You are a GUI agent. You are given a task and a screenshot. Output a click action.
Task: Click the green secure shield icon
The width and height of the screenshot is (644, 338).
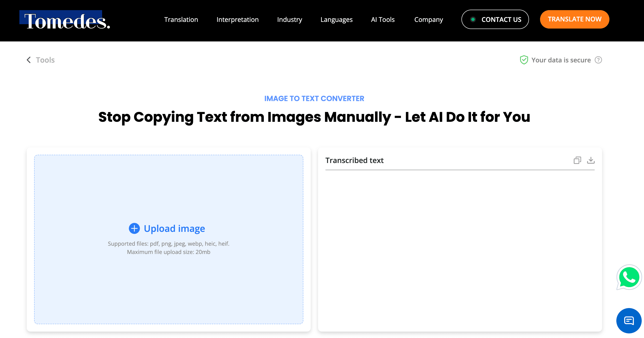[524, 60]
